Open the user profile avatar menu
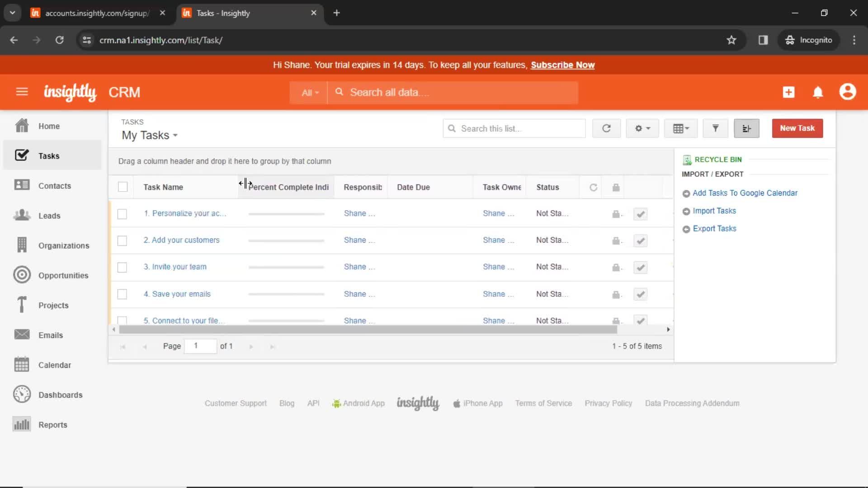The width and height of the screenshot is (868, 488). click(848, 92)
